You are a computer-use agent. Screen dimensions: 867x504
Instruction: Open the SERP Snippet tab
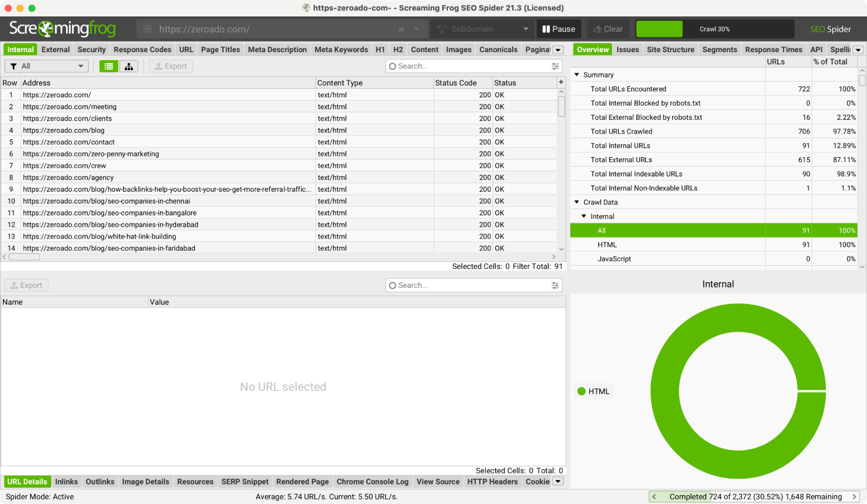click(245, 481)
